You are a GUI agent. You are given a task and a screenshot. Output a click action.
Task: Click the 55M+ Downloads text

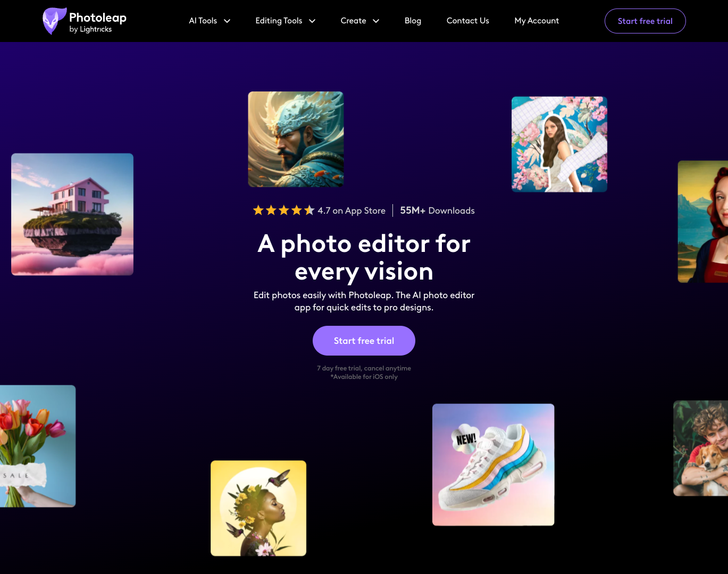click(x=437, y=210)
